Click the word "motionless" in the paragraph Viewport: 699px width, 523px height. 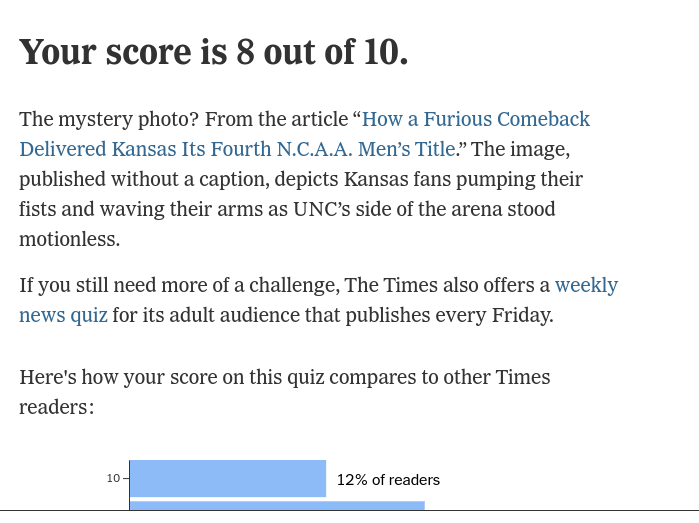pyautogui.click(x=68, y=240)
